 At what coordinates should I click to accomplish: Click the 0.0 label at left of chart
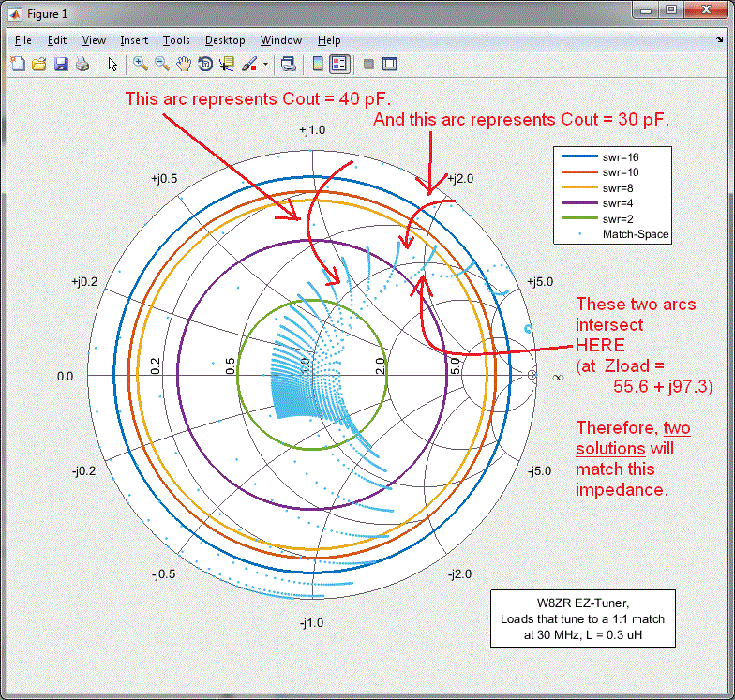coord(66,377)
